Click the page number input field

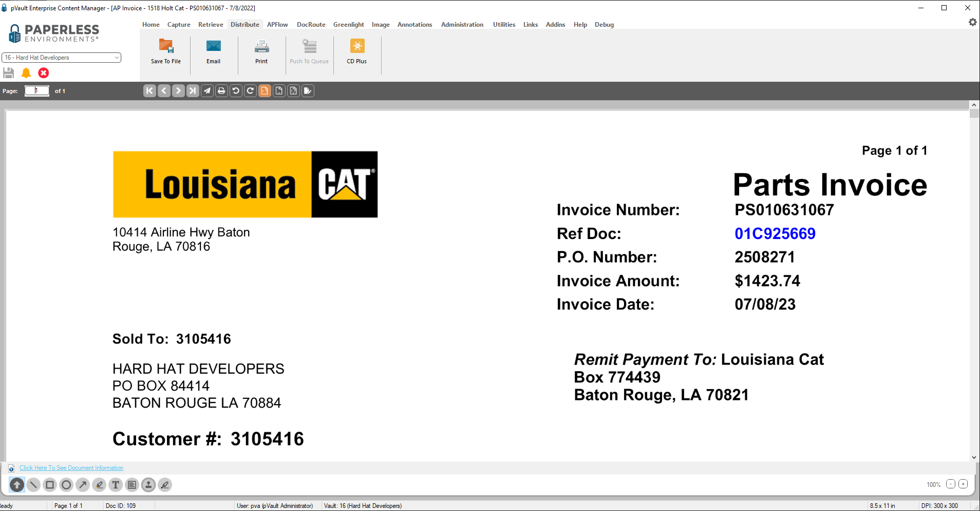[x=37, y=91]
